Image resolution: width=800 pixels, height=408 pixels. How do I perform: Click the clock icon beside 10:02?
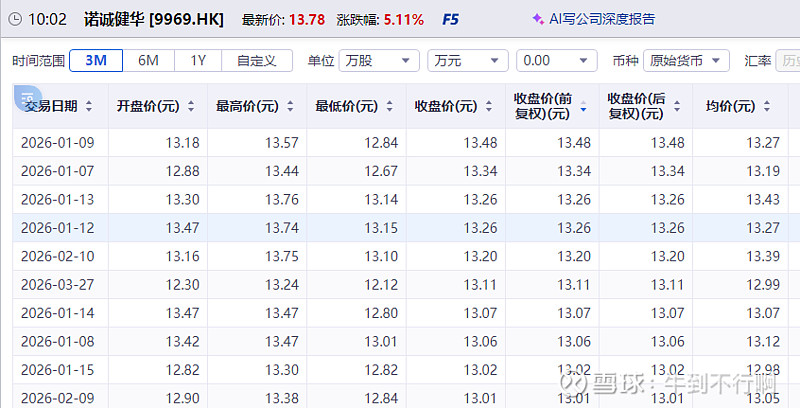pos(15,19)
